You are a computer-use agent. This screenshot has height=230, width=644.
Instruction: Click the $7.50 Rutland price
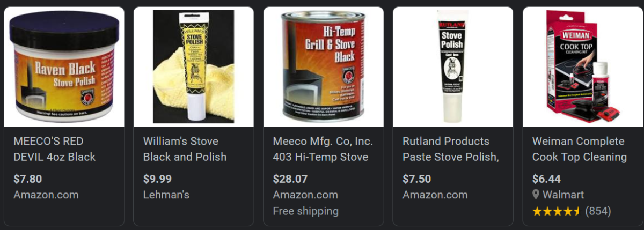click(417, 179)
